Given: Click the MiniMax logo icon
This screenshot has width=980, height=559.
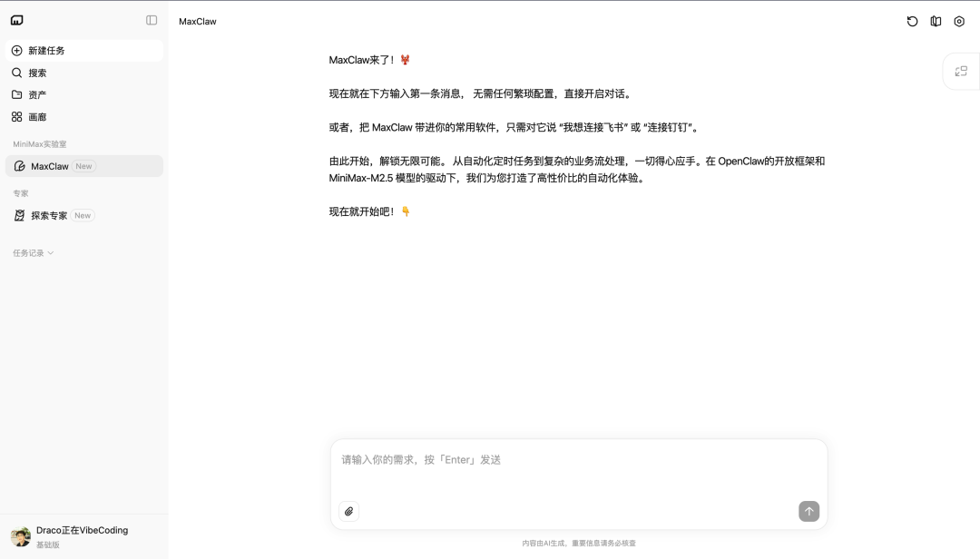Looking at the screenshot, I should click(x=17, y=21).
